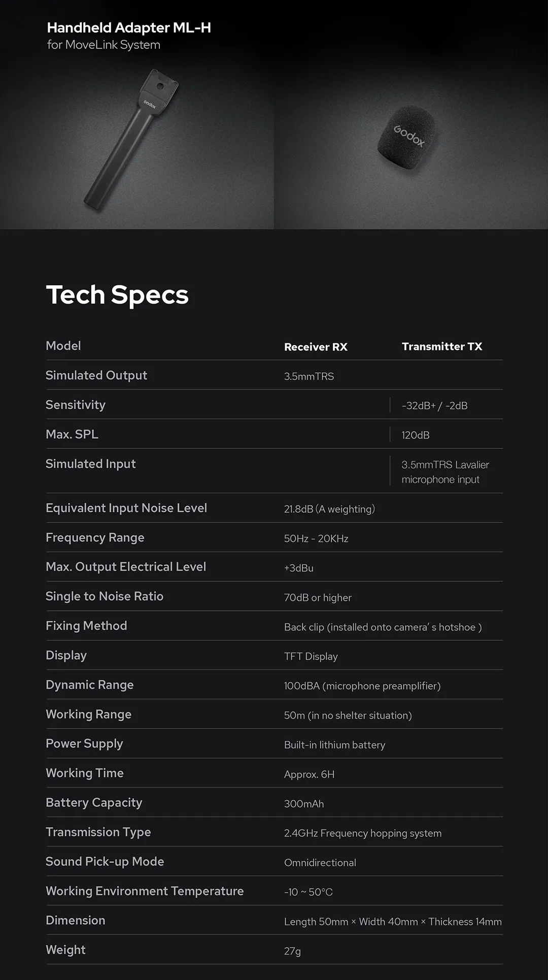This screenshot has height=980, width=548.
Task: Click the Godox logo on the windscreen
Action: (409, 136)
